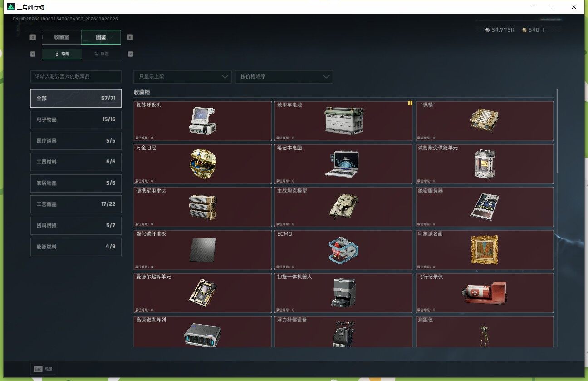This screenshot has height=381, width=588.
Task: Select the 扫拖一体机器人 robot cleaner icon
Action: pos(344,292)
